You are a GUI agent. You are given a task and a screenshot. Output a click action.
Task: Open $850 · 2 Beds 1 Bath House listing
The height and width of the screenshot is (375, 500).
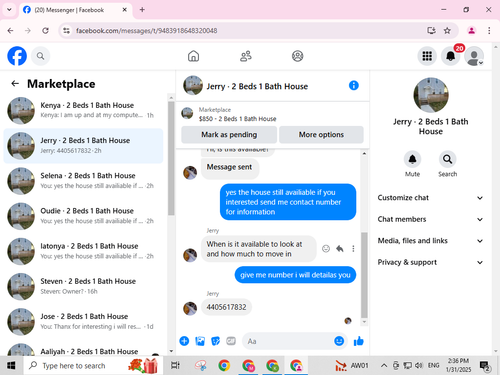pos(237,119)
